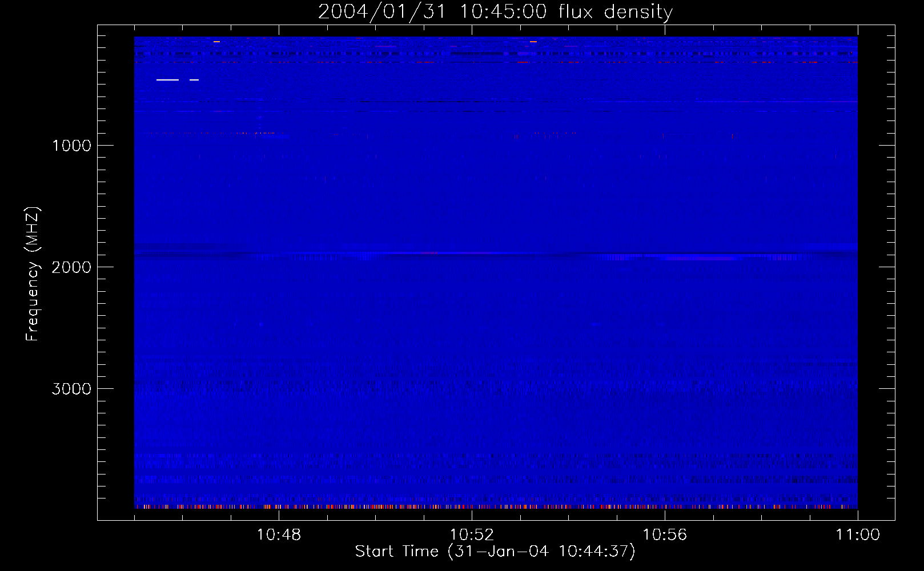The height and width of the screenshot is (571, 924).
Task: Click the 10:52 time tick label
Action: (472, 535)
